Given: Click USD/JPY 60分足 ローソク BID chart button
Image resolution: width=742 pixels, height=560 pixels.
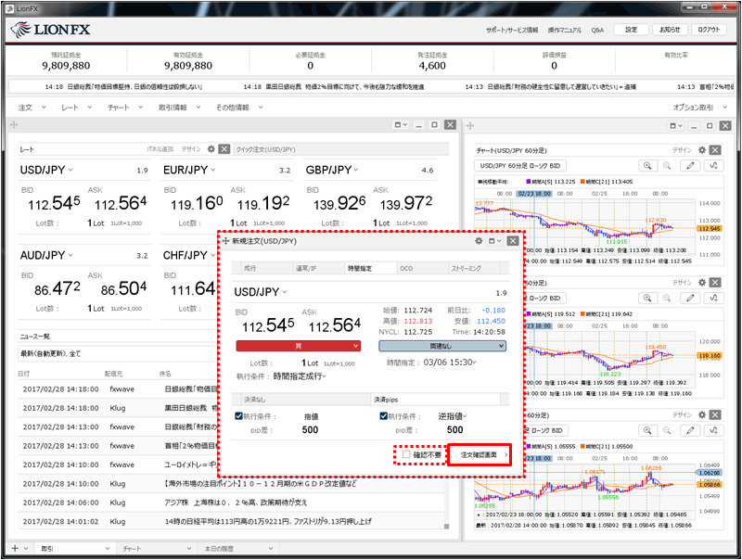Looking at the screenshot, I should [520, 166].
